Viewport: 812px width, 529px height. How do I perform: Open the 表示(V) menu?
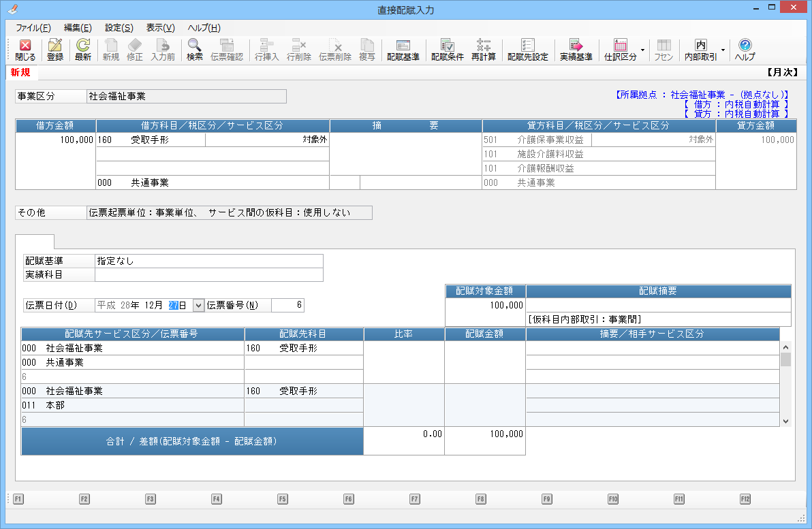click(x=160, y=28)
